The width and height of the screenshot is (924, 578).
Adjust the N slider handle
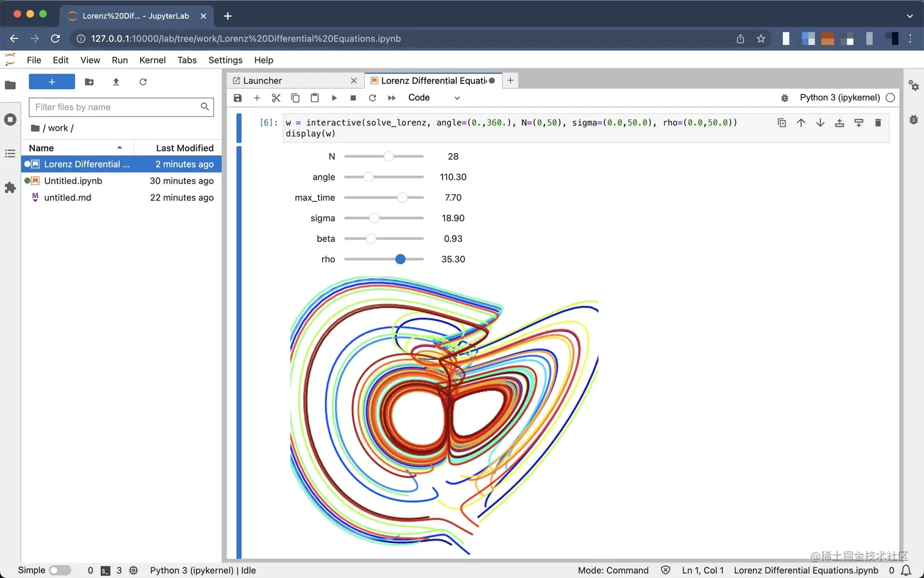[x=389, y=157]
